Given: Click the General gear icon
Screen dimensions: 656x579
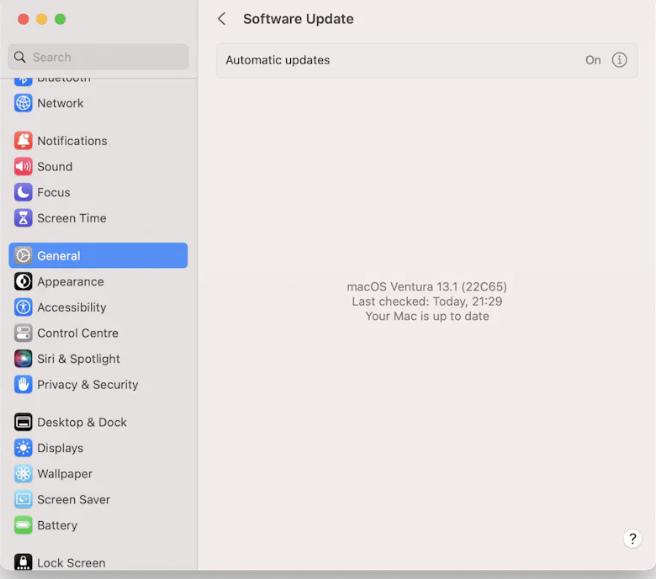Looking at the screenshot, I should pos(23,256).
